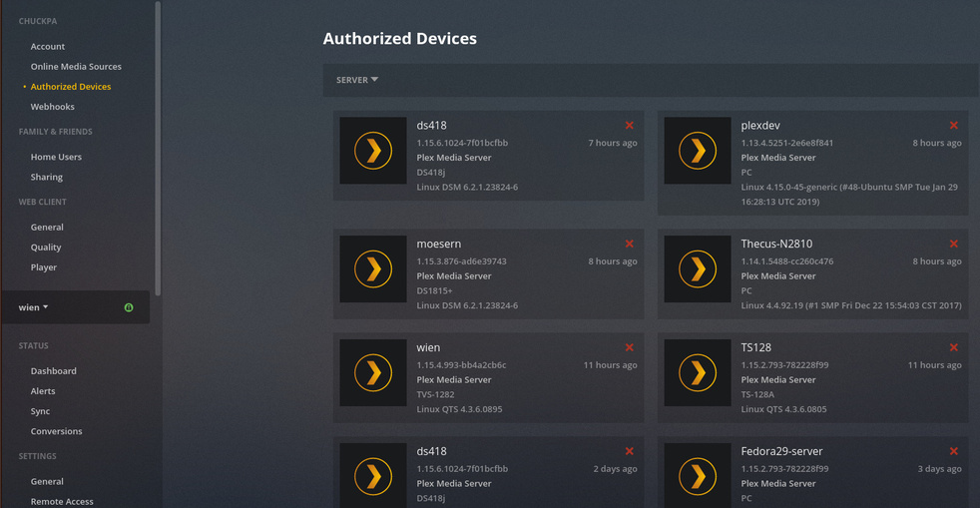Open Conversions status page
The height and width of the screenshot is (508, 980).
coord(56,431)
